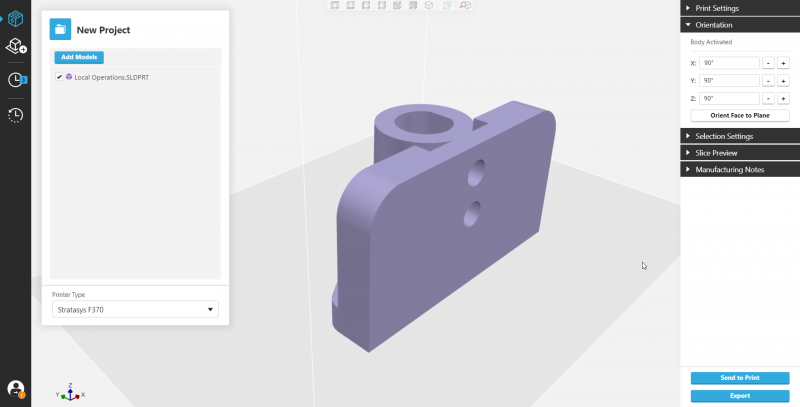
Task: Open the user account avatar icon
Action: coord(16,389)
